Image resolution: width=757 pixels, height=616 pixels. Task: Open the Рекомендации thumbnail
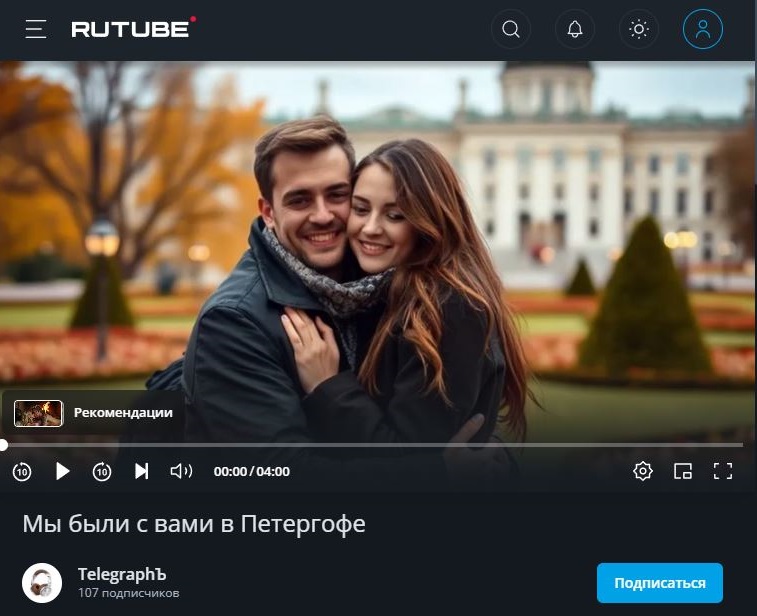(x=39, y=413)
